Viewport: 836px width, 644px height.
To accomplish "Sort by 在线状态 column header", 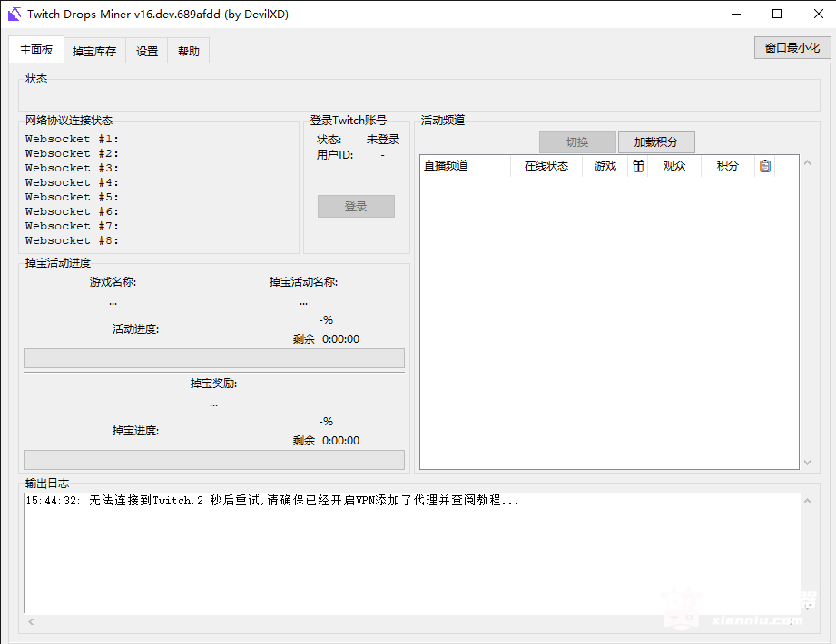I will click(546, 166).
